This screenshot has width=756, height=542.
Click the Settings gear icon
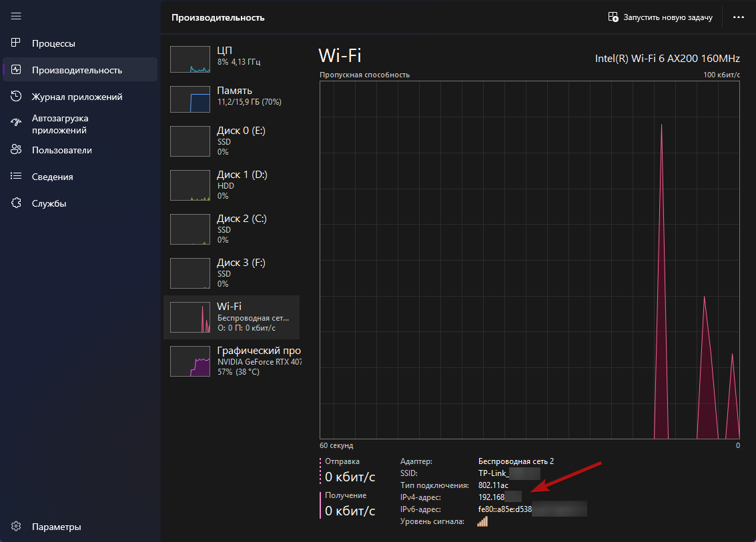[17, 527]
